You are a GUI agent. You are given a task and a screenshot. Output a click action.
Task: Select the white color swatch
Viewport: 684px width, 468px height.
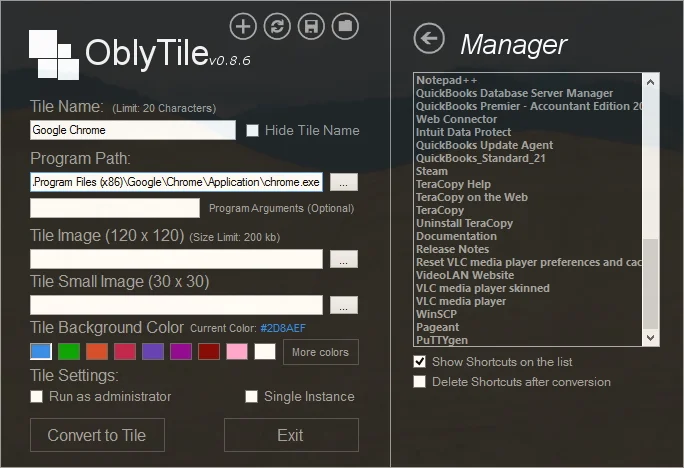(265, 352)
